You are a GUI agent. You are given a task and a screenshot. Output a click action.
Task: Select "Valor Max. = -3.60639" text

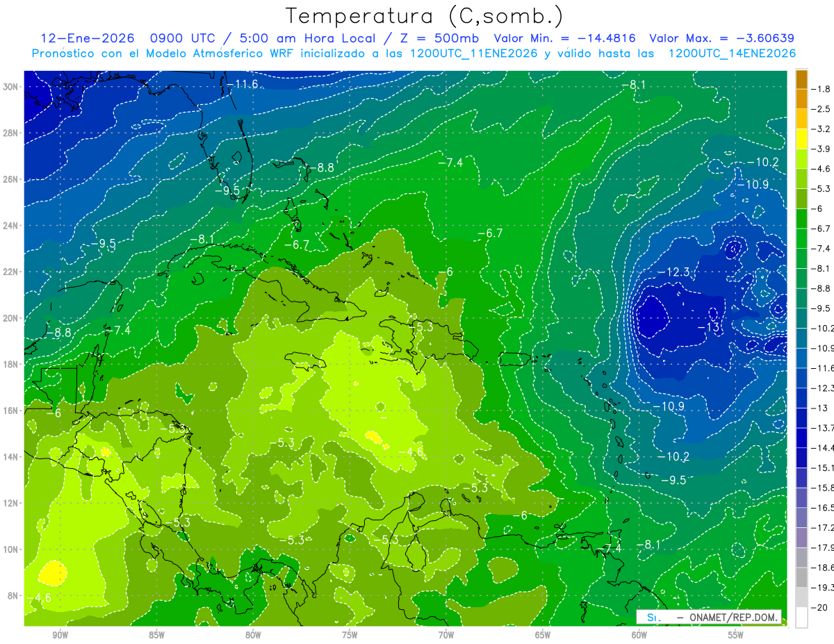pyautogui.click(x=721, y=38)
